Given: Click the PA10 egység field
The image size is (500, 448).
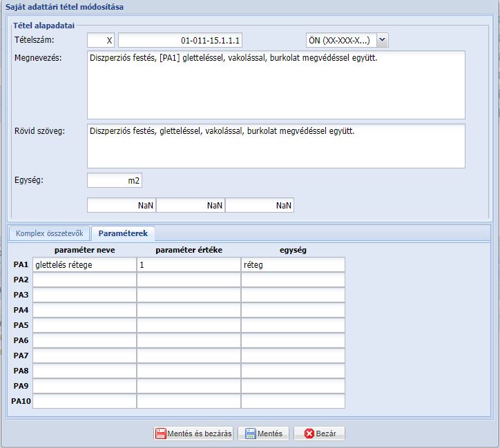Looking at the screenshot, I should point(293,401).
